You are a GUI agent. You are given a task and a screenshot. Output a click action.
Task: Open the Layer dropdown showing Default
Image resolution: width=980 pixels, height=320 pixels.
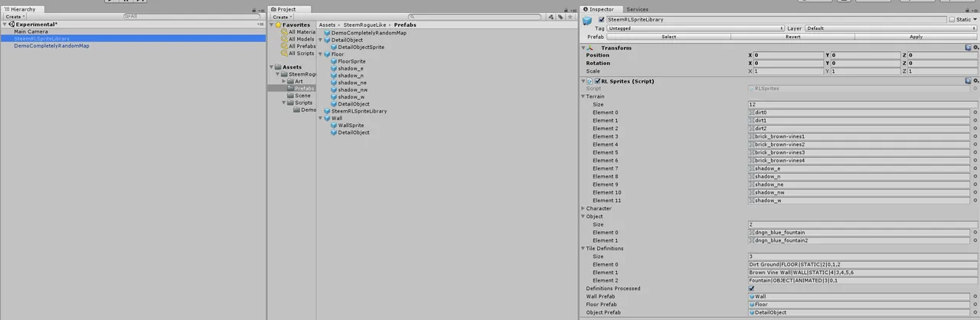pyautogui.click(x=891, y=28)
